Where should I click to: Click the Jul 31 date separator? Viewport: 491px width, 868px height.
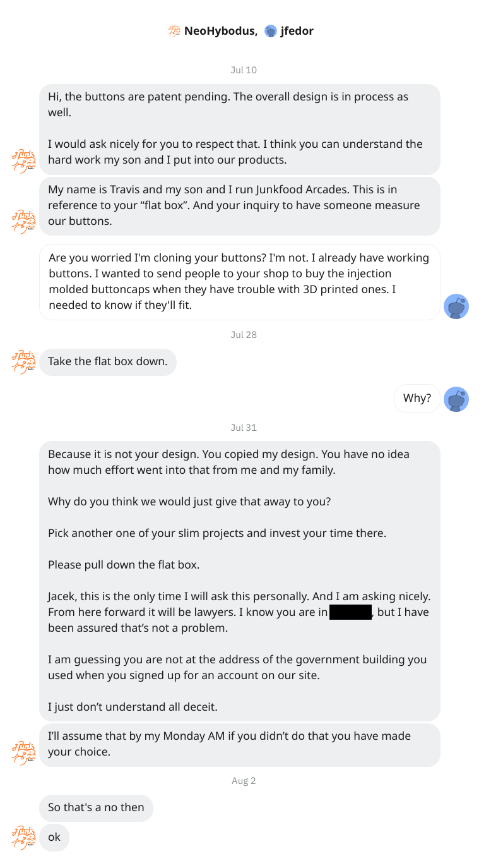click(244, 428)
